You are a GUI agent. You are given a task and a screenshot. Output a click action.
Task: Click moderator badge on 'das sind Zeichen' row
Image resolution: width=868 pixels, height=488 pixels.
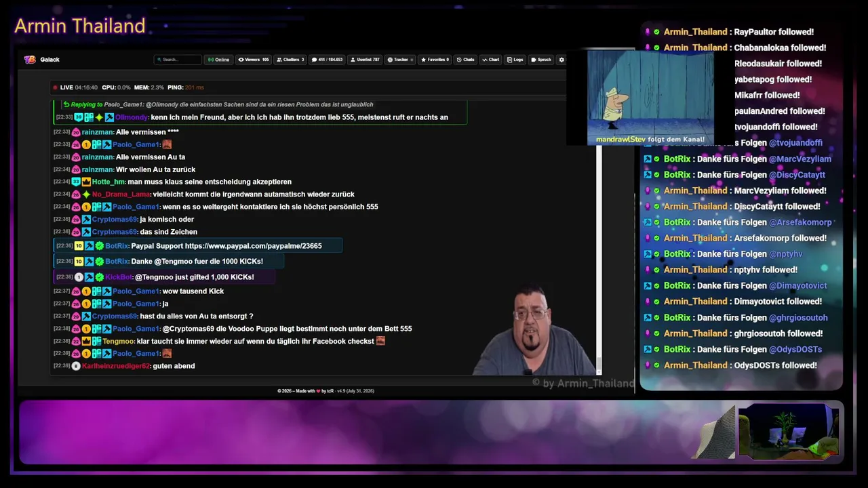[x=86, y=232]
